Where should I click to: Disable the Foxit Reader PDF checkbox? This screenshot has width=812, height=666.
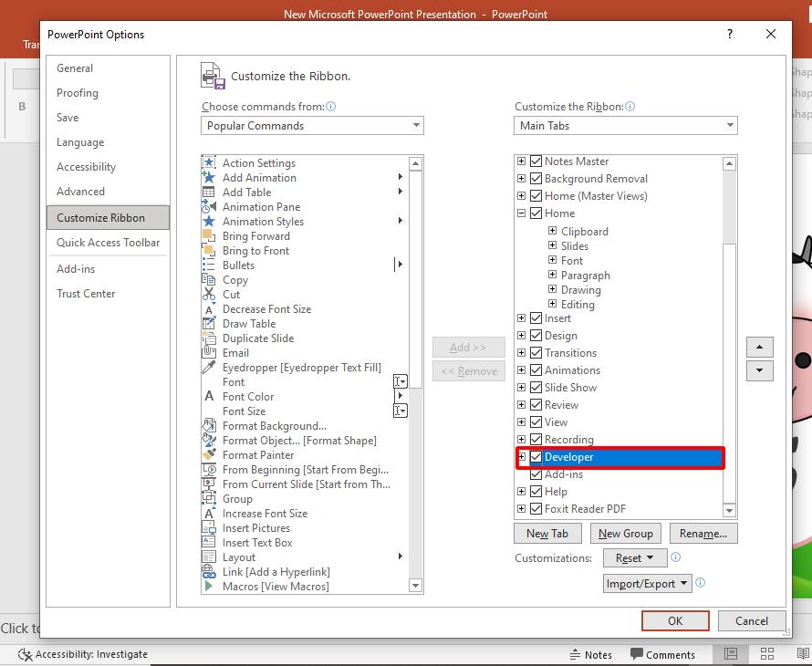[536, 509]
